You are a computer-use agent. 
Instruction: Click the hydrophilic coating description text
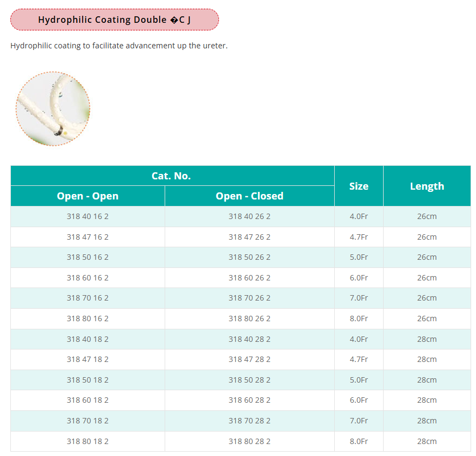pos(119,46)
